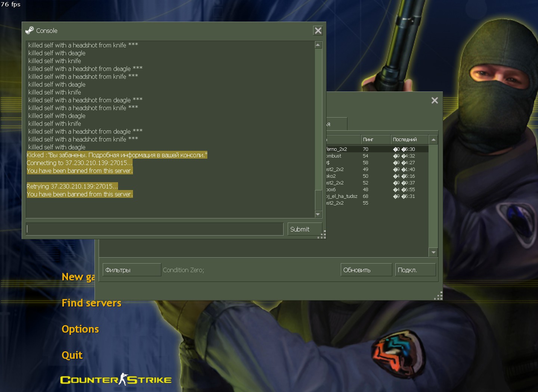Click server list scroll up arrow
Screen dimensions: 538x392
(433, 140)
